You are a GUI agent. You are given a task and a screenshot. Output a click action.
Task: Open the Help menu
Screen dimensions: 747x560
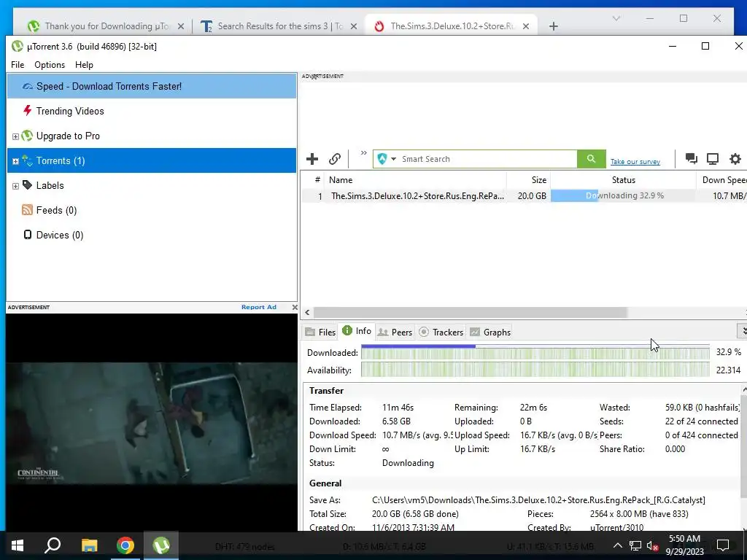[x=84, y=65]
